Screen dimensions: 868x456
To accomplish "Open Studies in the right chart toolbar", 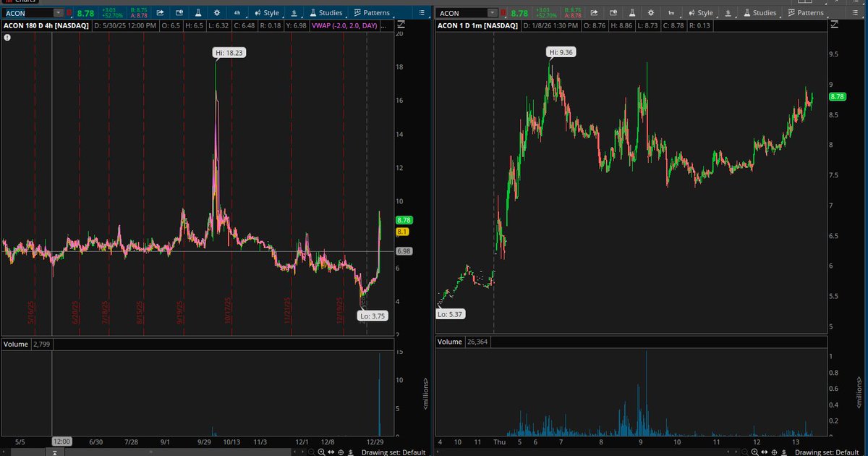I will [x=760, y=13].
